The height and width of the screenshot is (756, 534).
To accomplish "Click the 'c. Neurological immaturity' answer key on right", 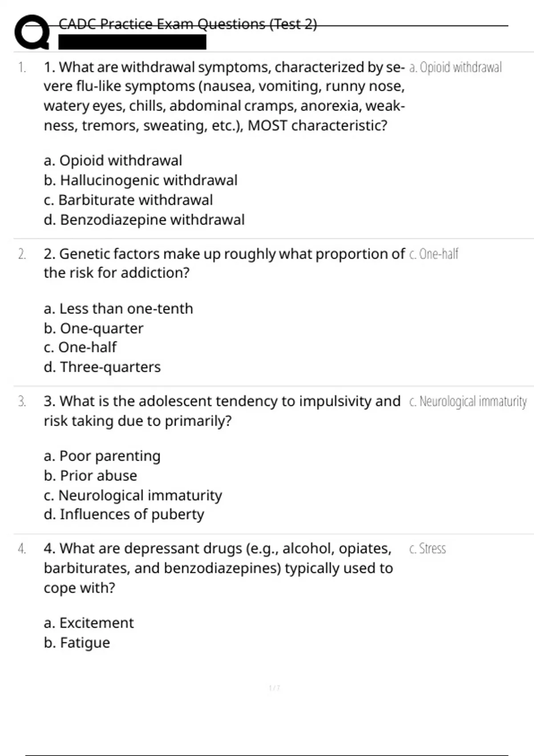I will click(468, 401).
